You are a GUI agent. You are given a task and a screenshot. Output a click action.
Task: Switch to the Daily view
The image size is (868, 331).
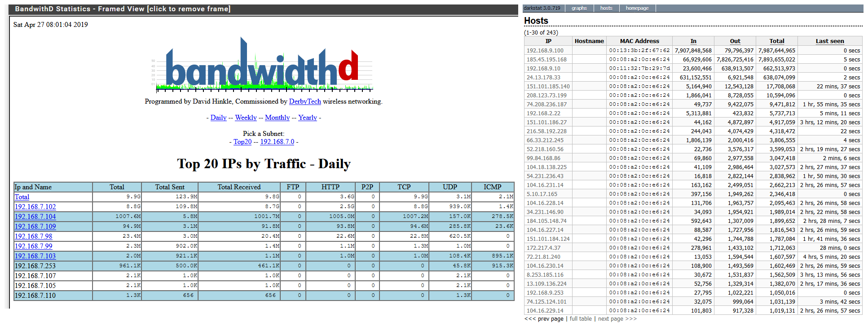(218, 118)
